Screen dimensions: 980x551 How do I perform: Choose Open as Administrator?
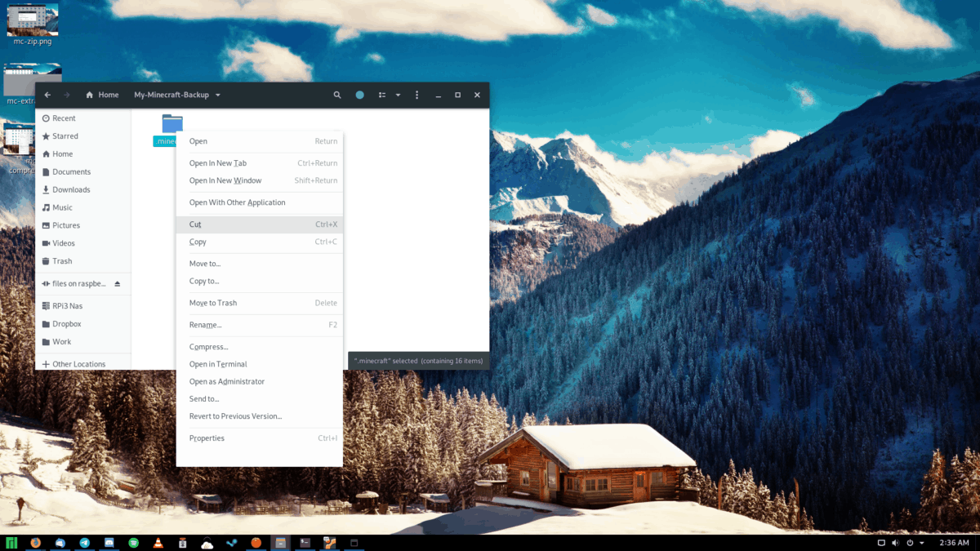pyautogui.click(x=260, y=381)
